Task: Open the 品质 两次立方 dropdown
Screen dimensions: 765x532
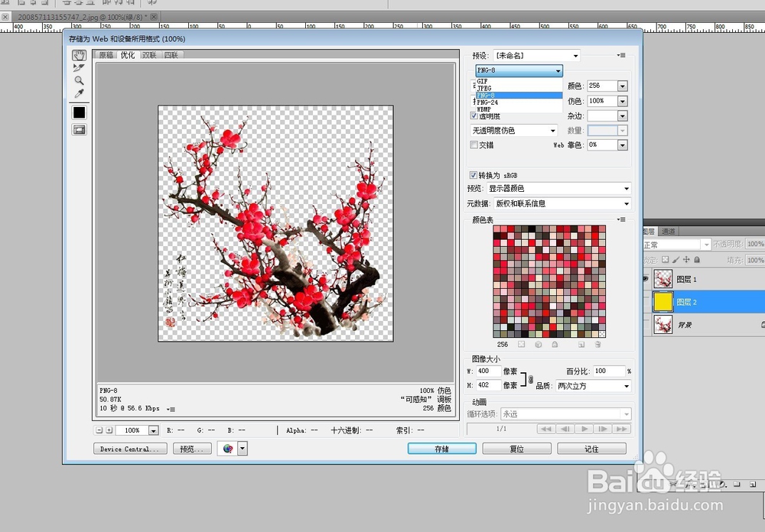Action: click(x=594, y=386)
